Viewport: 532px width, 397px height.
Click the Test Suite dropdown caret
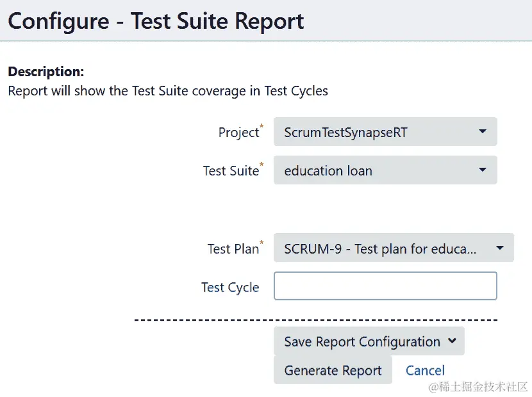tap(482, 170)
